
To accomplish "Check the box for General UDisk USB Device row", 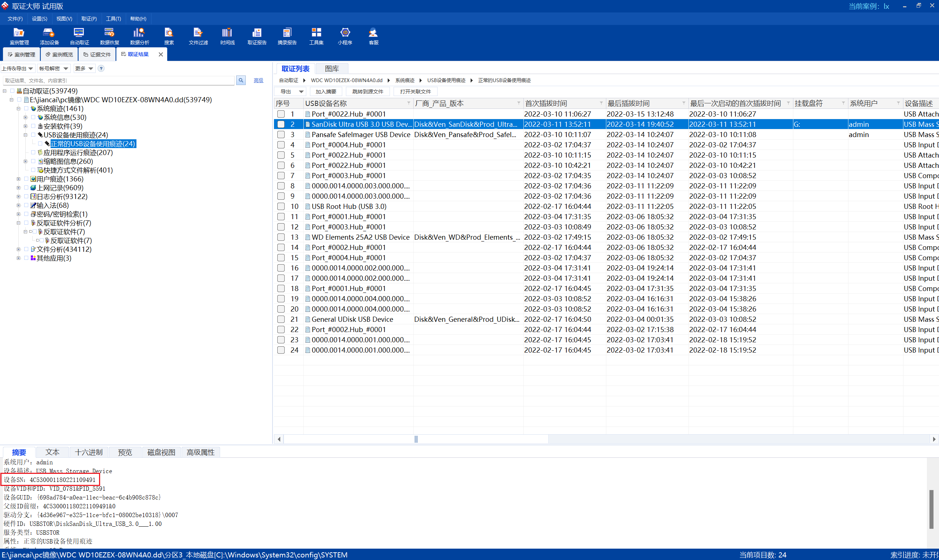I will (281, 319).
